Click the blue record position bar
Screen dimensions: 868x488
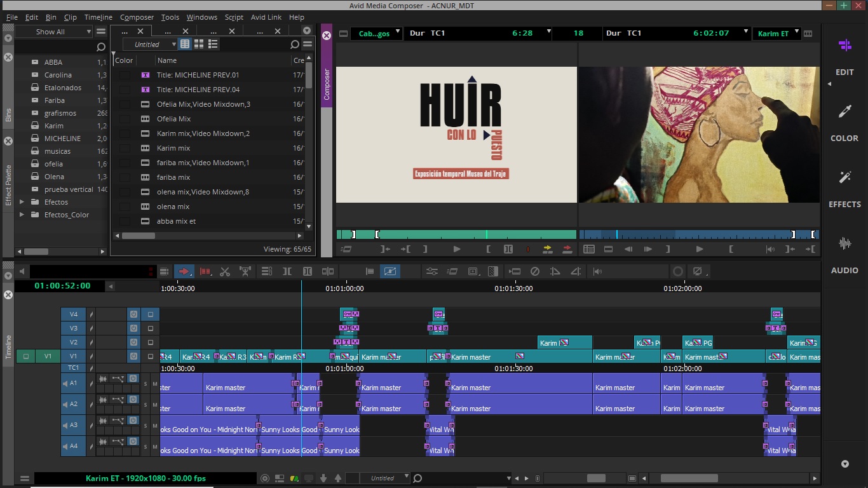coord(699,234)
